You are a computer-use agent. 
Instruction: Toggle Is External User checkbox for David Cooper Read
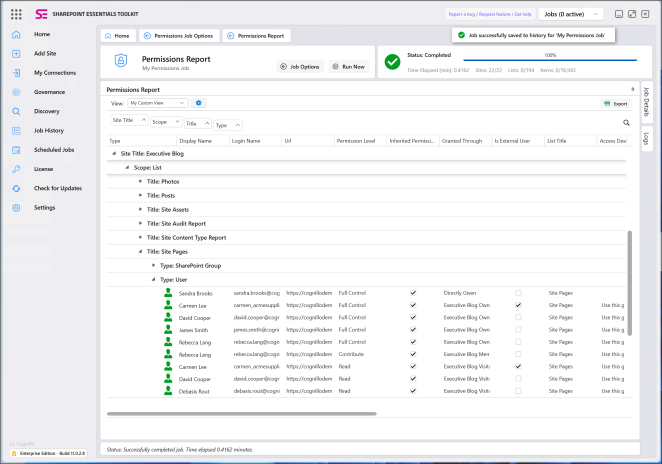(x=518, y=378)
